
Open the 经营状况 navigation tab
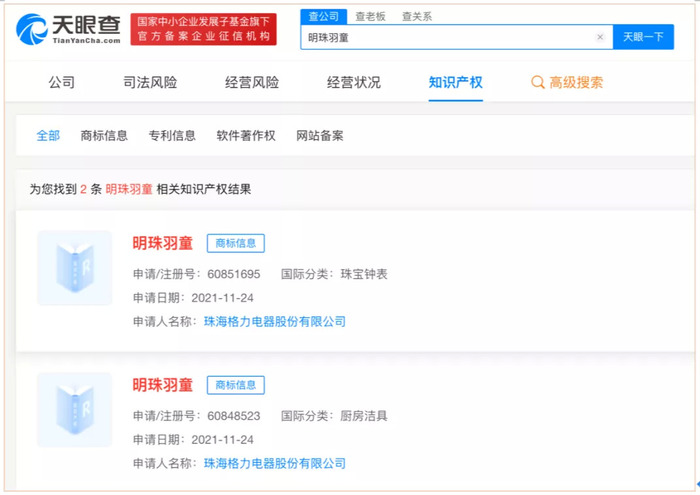coord(354,82)
